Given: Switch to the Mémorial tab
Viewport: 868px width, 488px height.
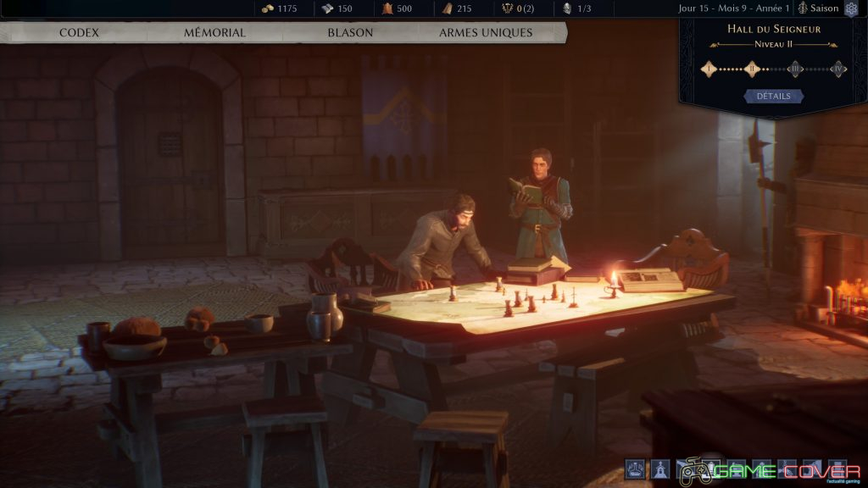Looking at the screenshot, I should pyautogui.click(x=214, y=33).
